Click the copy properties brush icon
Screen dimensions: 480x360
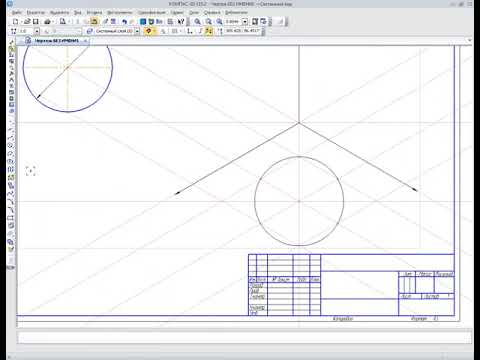coord(105,22)
